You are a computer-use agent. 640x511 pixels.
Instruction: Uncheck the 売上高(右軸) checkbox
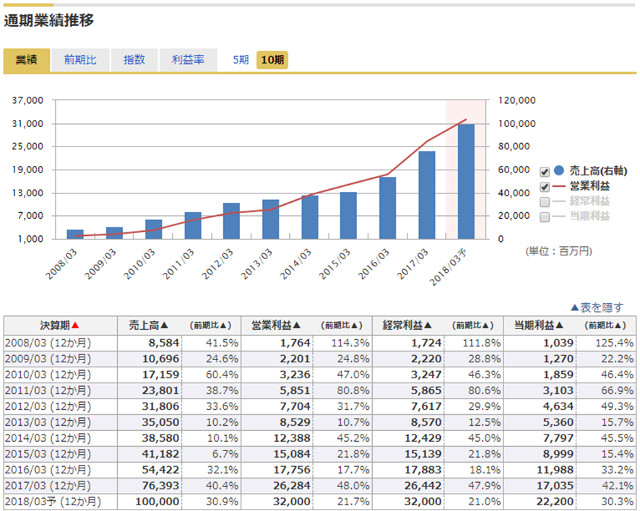[x=544, y=171]
